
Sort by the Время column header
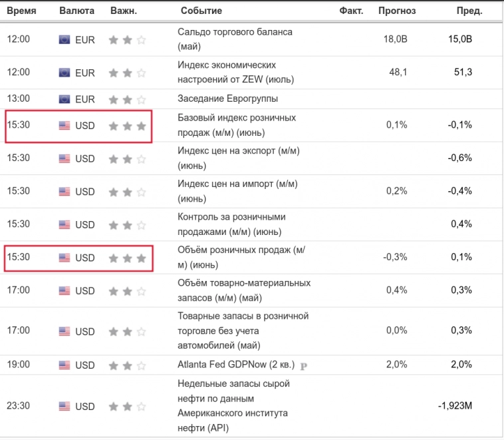tap(21, 11)
